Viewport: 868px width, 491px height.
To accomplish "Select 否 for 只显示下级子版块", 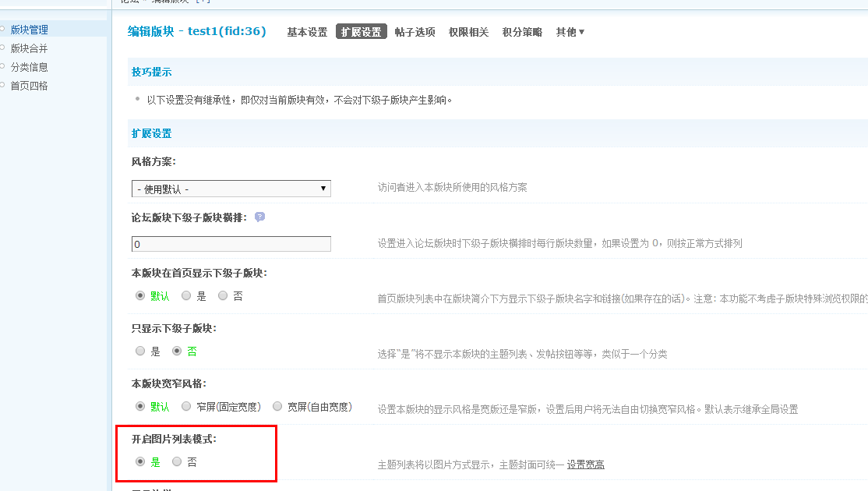I will click(x=177, y=351).
